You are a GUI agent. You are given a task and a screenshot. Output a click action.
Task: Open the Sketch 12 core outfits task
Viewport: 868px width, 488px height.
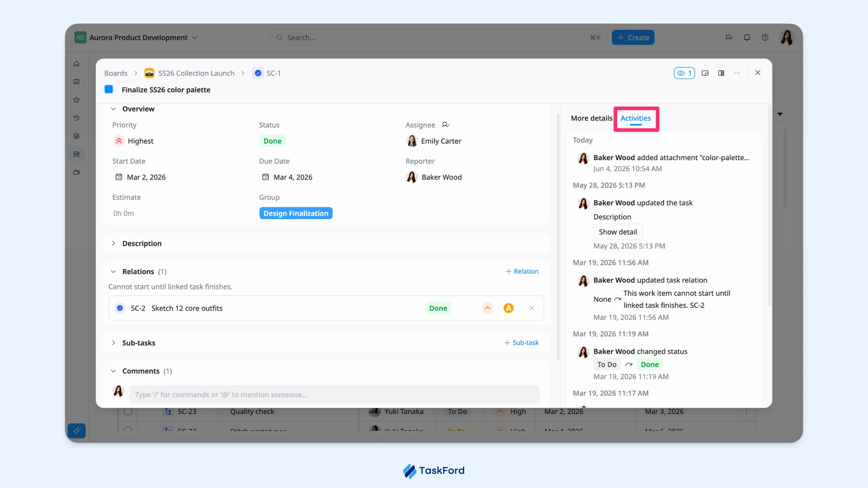click(x=187, y=308)
